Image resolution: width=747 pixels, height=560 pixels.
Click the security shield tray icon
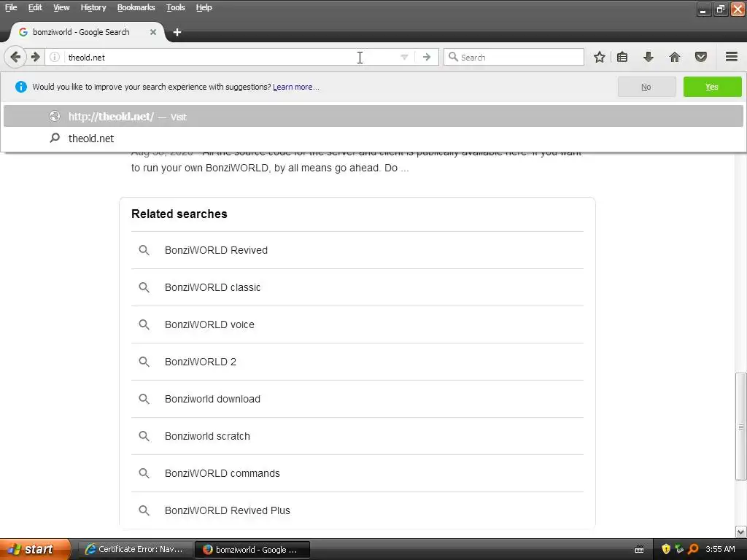pyautogui.click(x=666, y=549)
